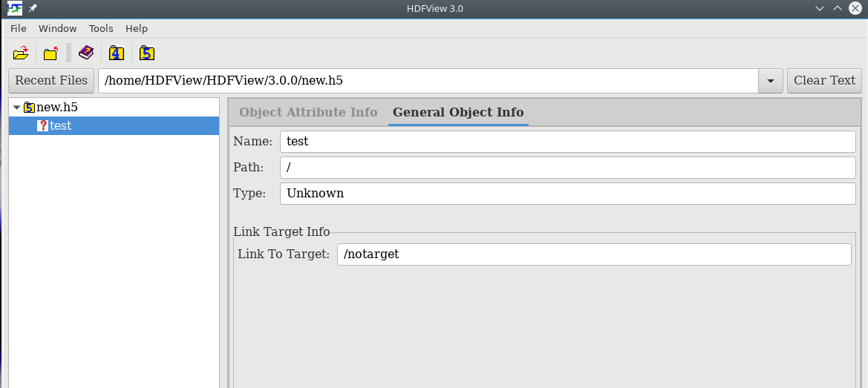This screenshot has width=868, height=388.
Task: Click the Close file folder icon
Action: pyautogui.click(x=51, y=53)
